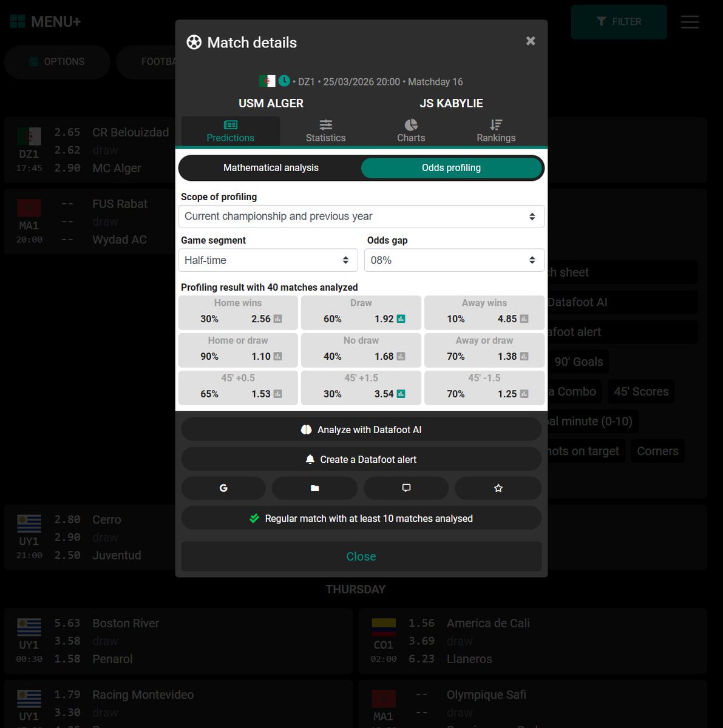This screenshot has height=728, width=723.
Task: Select the Home wins 30% result cell
Action: pyautogui.click(x=238, y=312)
